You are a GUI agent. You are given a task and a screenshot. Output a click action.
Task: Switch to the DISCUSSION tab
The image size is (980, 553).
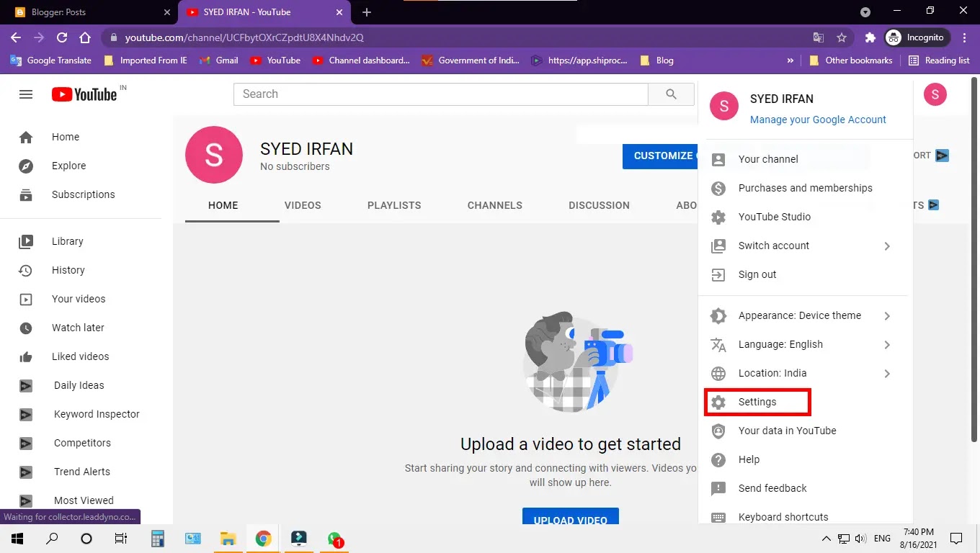(600, 205)
